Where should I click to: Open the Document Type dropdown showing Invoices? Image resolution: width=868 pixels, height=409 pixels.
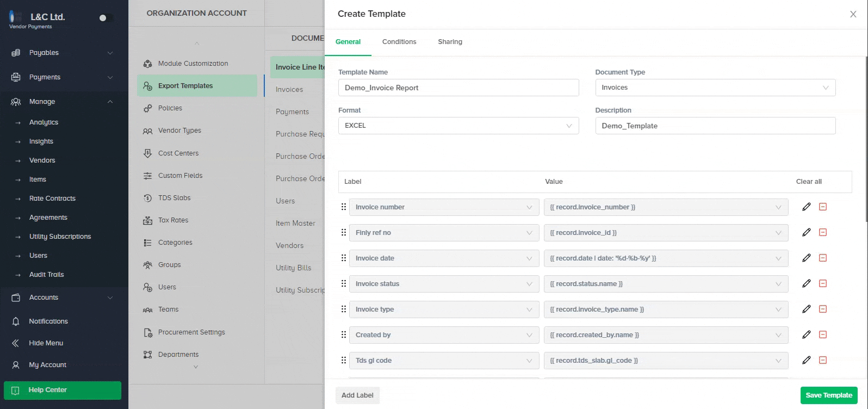click(715, 88)
